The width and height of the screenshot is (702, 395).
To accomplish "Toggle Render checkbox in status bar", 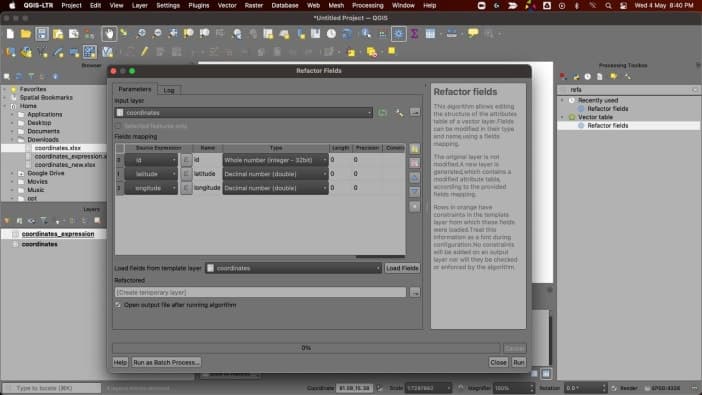I will [614, 388].
